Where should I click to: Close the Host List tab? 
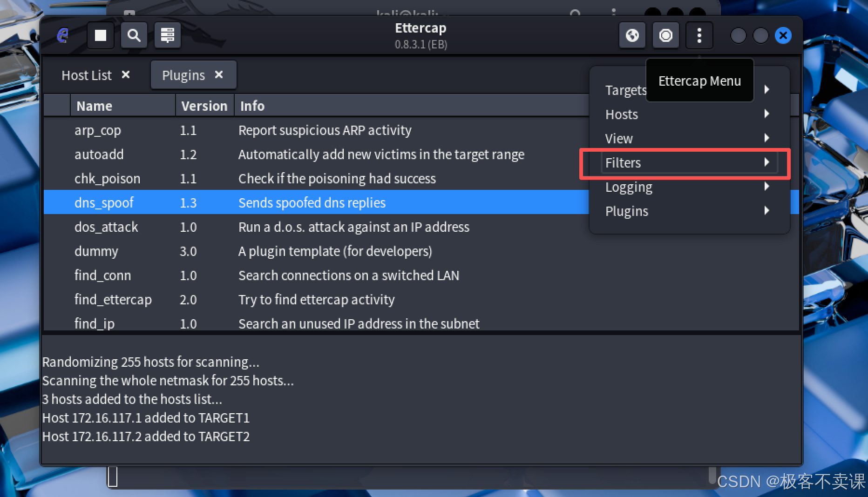point(126,74)
